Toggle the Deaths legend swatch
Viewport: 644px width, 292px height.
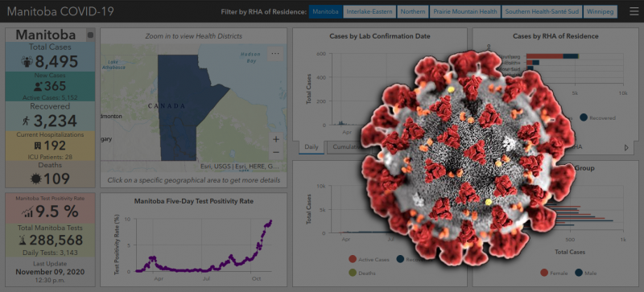click(353, 272)
